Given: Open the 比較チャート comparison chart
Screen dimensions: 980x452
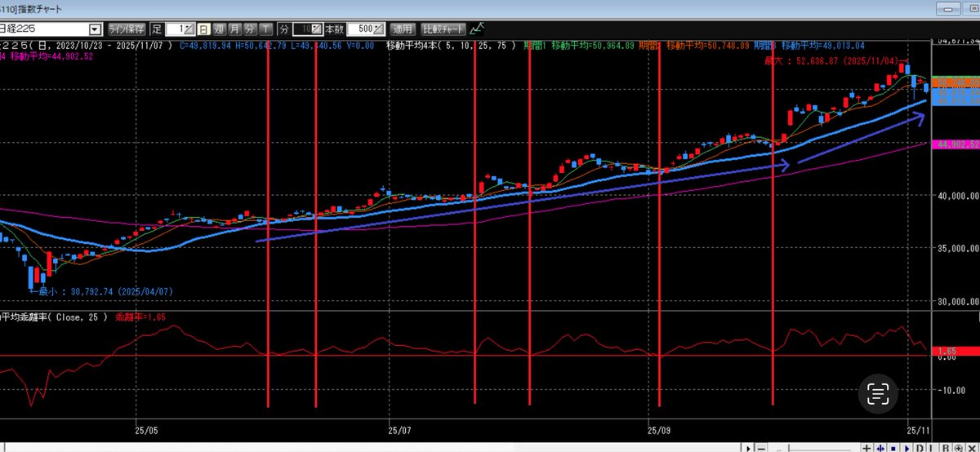Looking at the screenshot, I should click(443, 29).
